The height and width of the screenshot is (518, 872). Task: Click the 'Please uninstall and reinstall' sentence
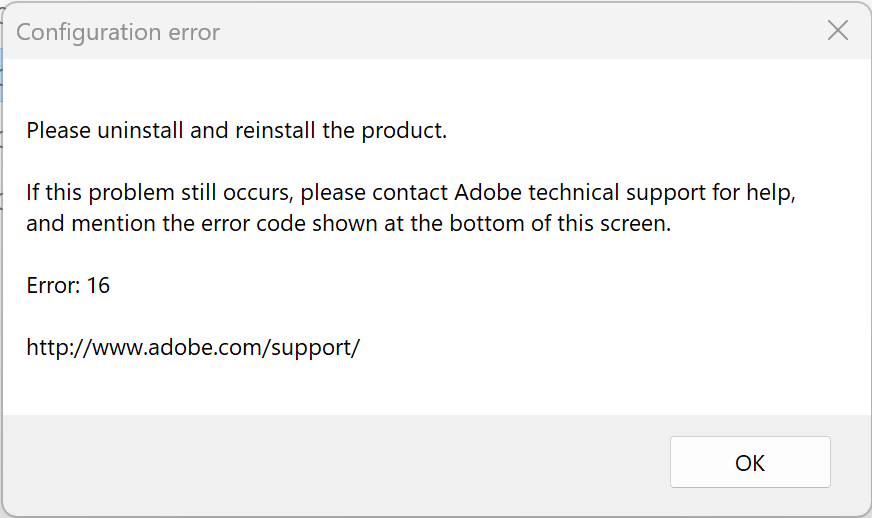[x=236, y=130]
